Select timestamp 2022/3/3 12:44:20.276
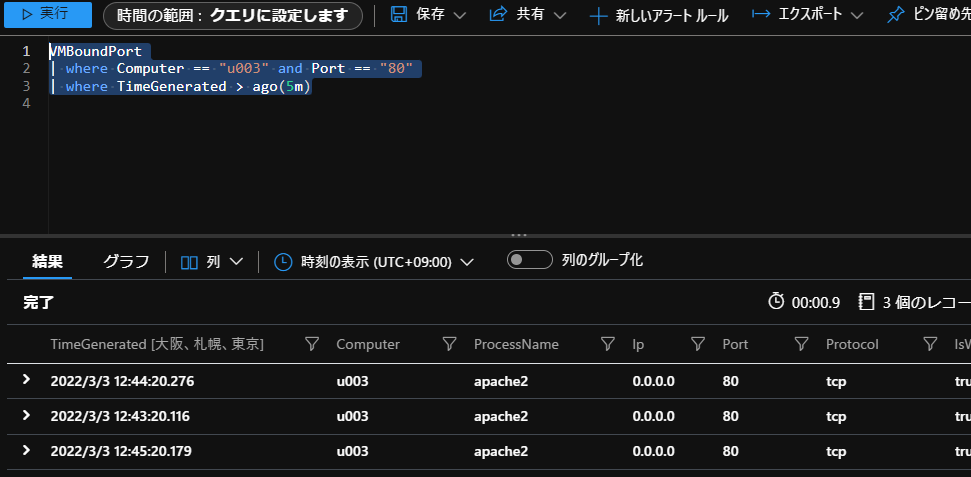971x477 pixels. pos(123,381)
